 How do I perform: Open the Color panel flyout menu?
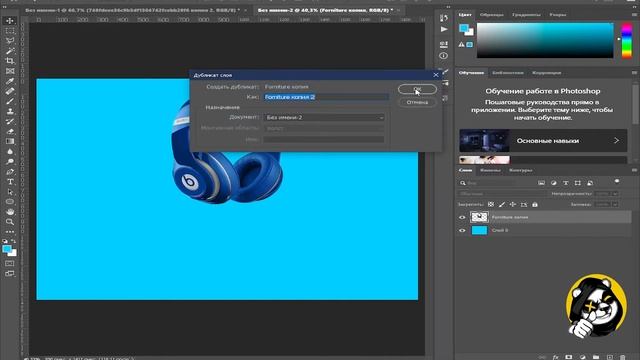pos(634,14)
